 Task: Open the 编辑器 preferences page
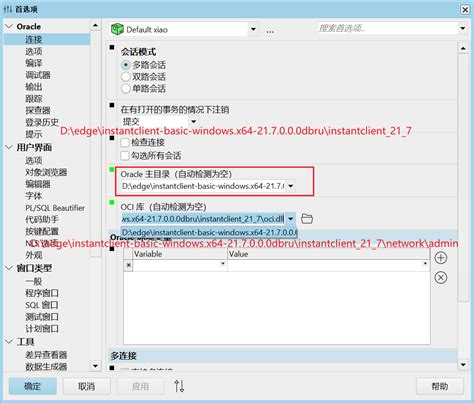(38, 184)
